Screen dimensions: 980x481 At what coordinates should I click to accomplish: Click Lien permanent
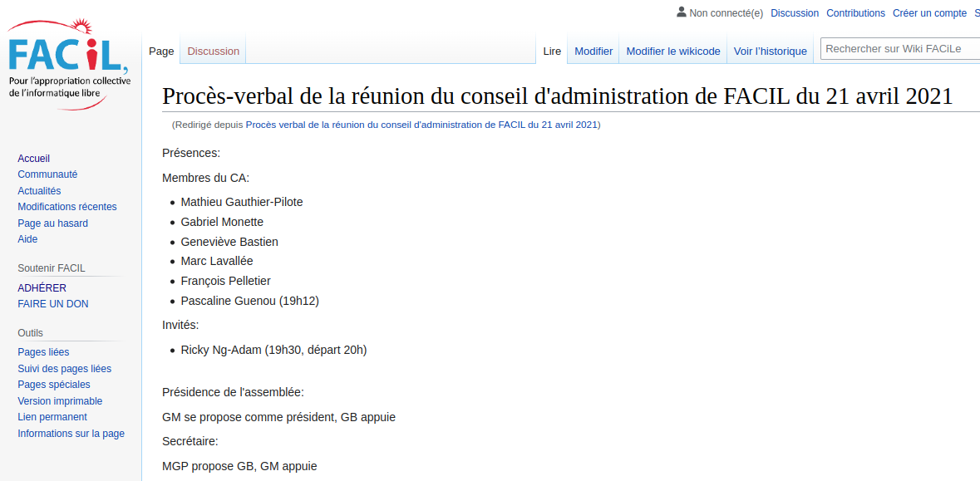[x=52, y=417]
